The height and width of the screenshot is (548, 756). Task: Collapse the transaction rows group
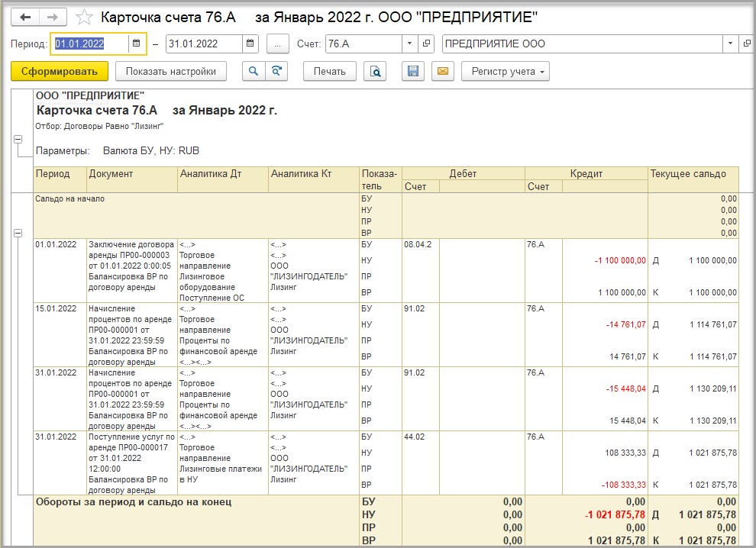click(x=18, y=234)
